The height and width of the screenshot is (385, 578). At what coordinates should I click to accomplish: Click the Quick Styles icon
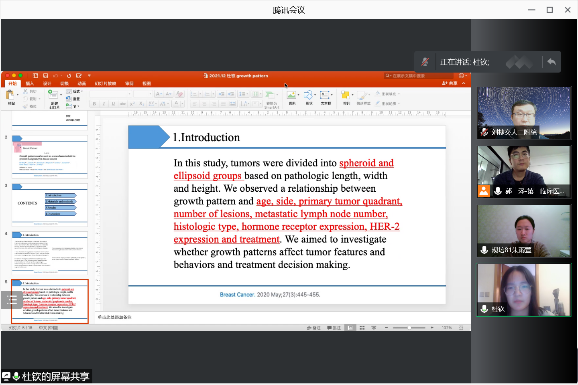pos(363,96)
